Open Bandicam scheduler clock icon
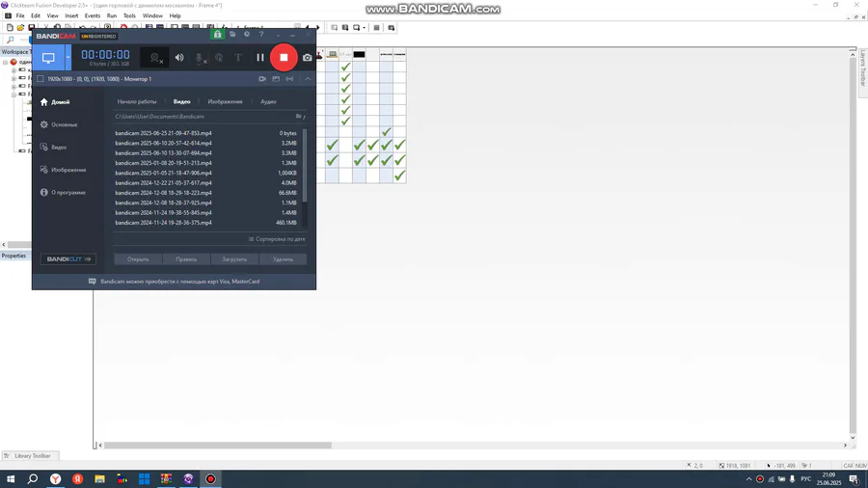 [247, 35]
